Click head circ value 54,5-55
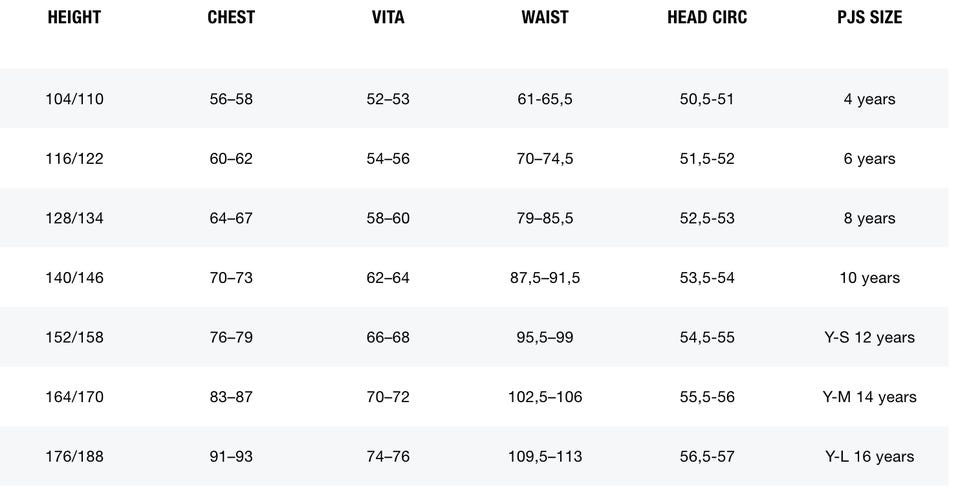The image size is (960, 496). 707,337
